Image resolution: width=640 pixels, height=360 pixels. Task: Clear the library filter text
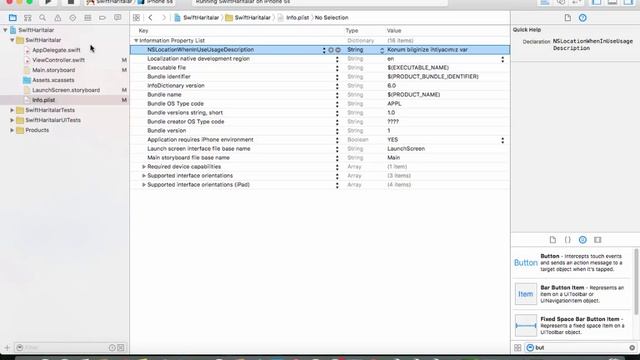click(x=632, y=348)
